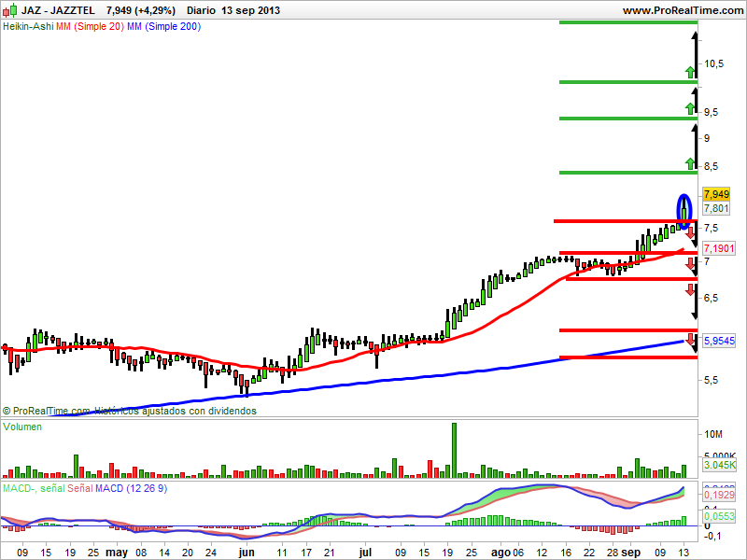Click the '7,801' price tag

coord(716,208)
